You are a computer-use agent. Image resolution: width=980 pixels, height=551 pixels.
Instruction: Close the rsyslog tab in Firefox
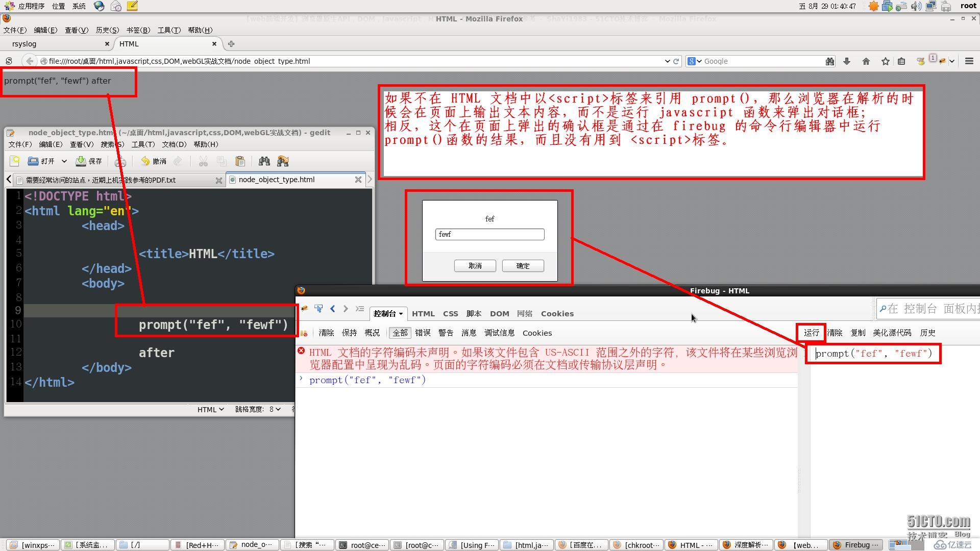tap(107, 44)
